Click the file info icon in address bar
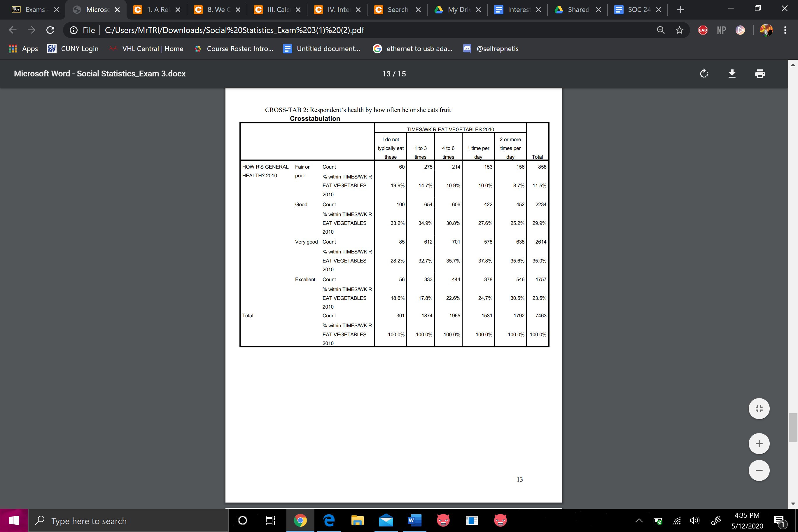The image size is (798, 532). click(73, 30)
